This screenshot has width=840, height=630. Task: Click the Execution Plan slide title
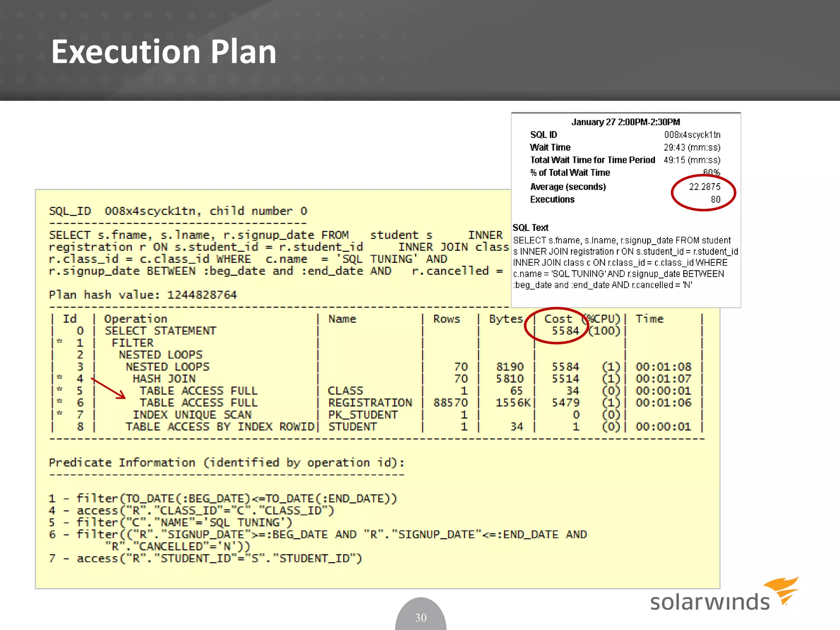[164, 52]
